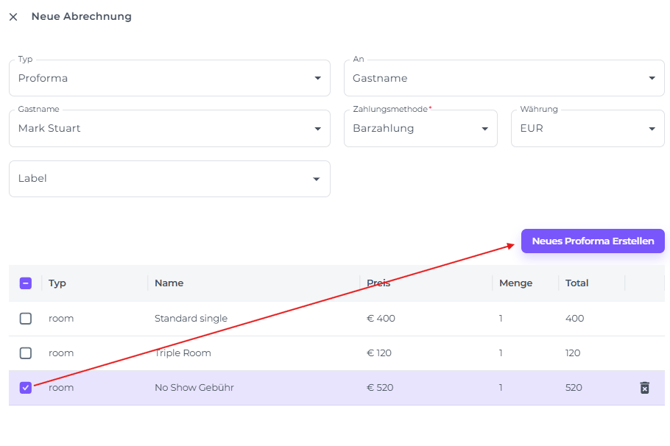
Task: Click the Typ column header
Action: click(x=58, y=283)
